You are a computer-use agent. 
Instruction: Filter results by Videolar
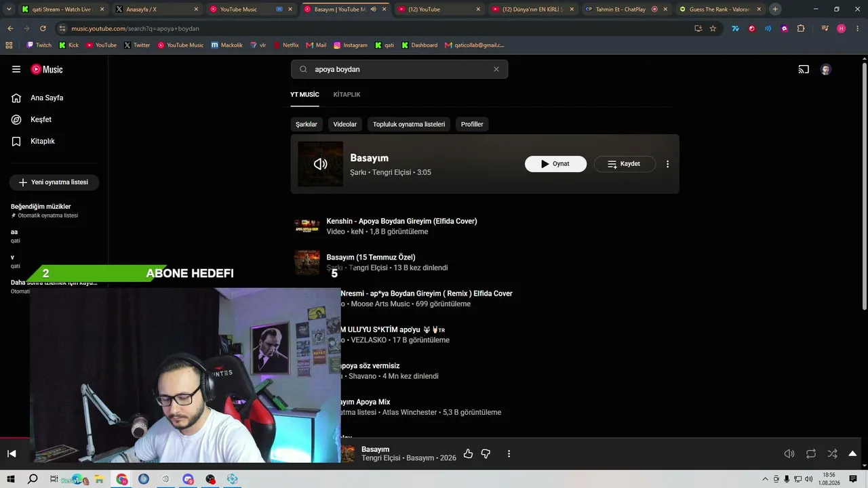345,124
